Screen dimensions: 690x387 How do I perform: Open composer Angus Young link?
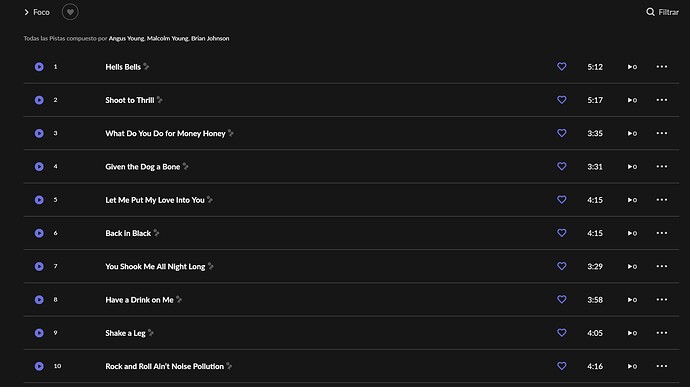[x=126, y=38]
